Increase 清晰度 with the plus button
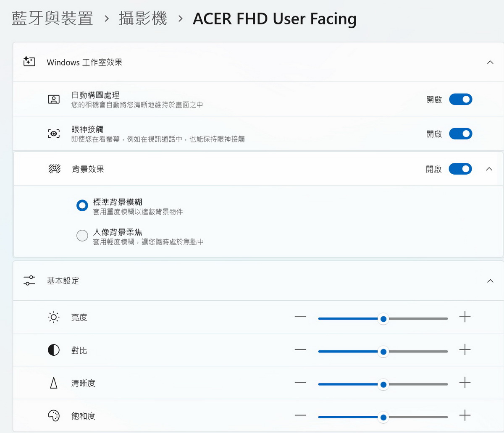Image resolution: width=504 pixels, height=433 pixels. [x=465, y=383]
